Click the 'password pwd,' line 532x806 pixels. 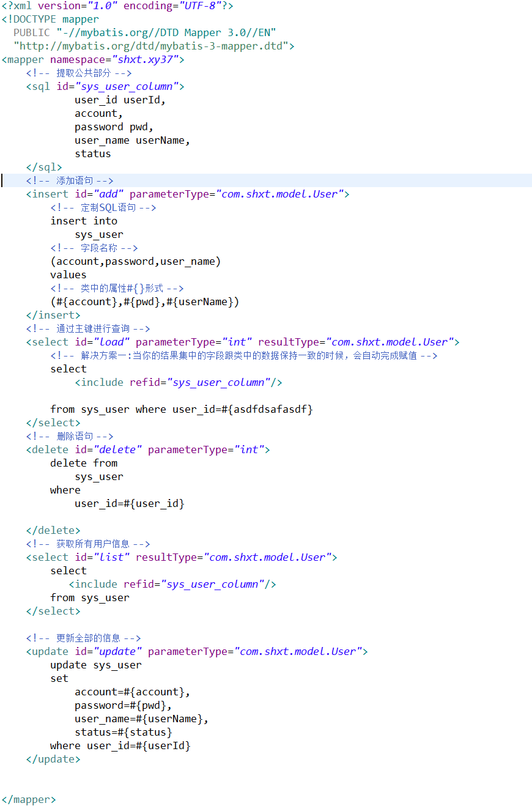coord(114,127)
